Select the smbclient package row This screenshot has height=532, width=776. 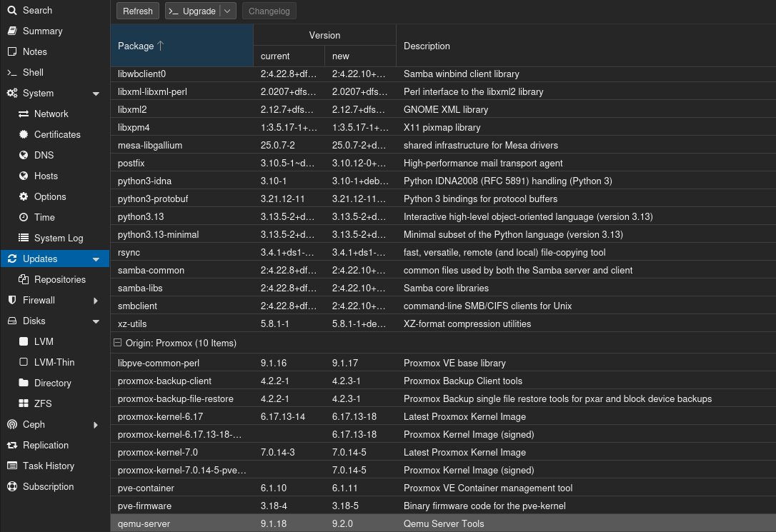pyautogui.click(x=443, y=306)
